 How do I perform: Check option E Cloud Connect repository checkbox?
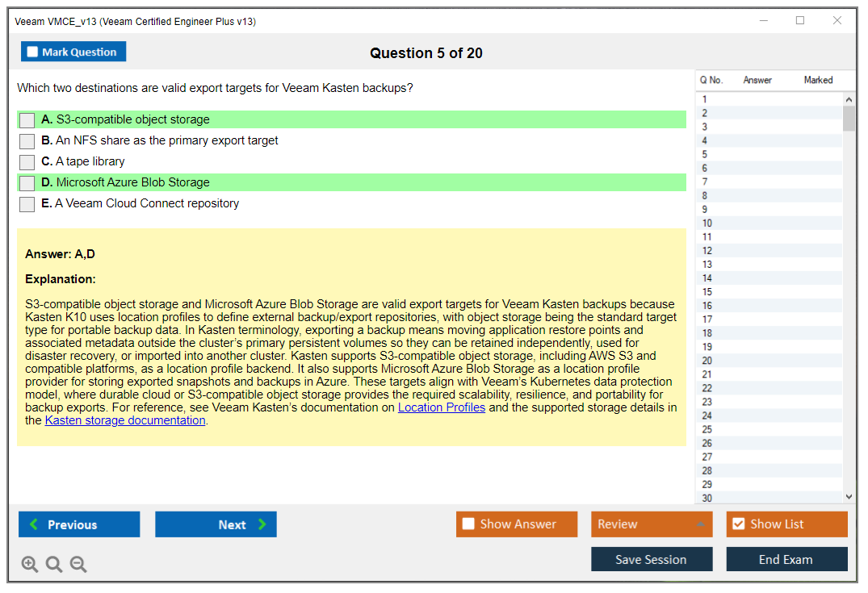point(27,204)
